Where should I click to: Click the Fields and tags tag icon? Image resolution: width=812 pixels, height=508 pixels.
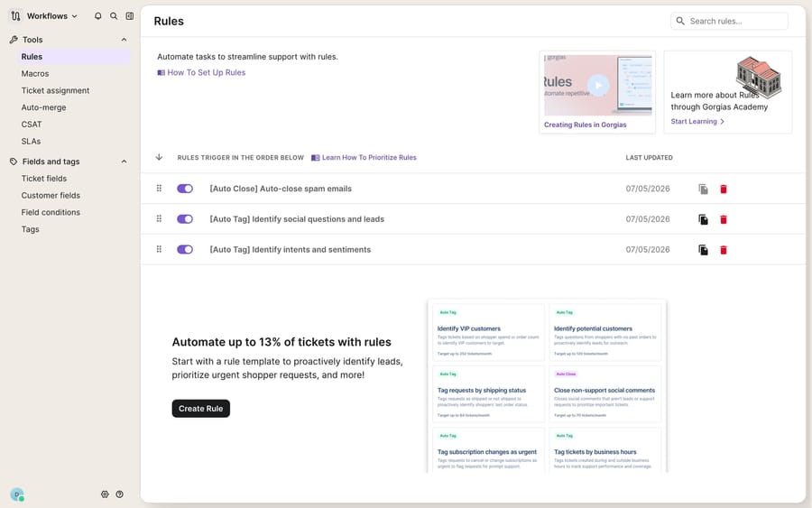pyautogui.click(x=14, y=162)
